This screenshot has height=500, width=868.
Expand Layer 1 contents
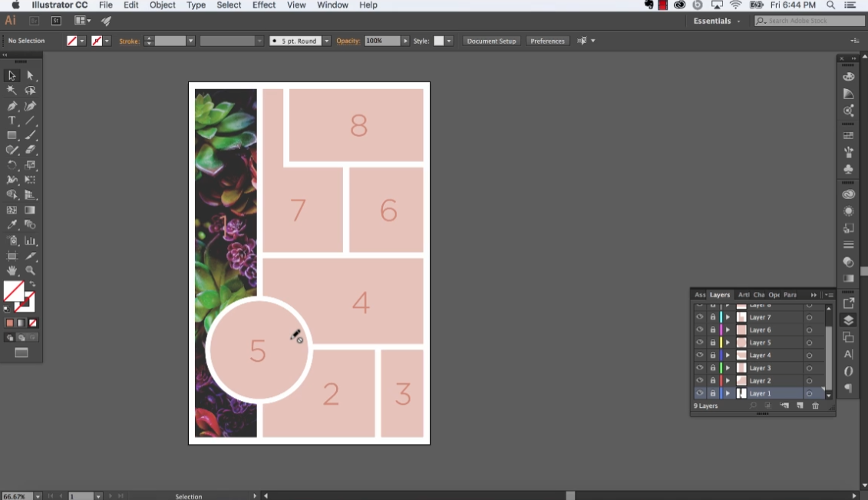[x=728, y=393]
